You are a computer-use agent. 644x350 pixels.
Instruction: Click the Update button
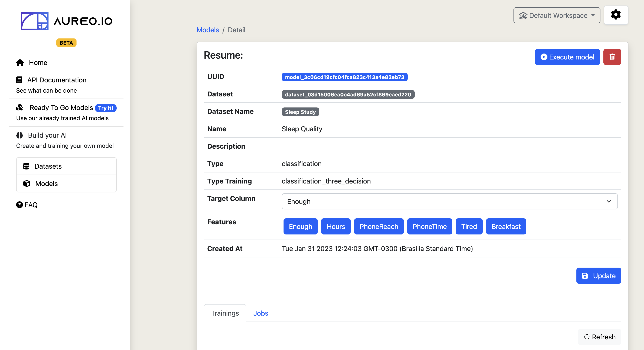(599, 275)
